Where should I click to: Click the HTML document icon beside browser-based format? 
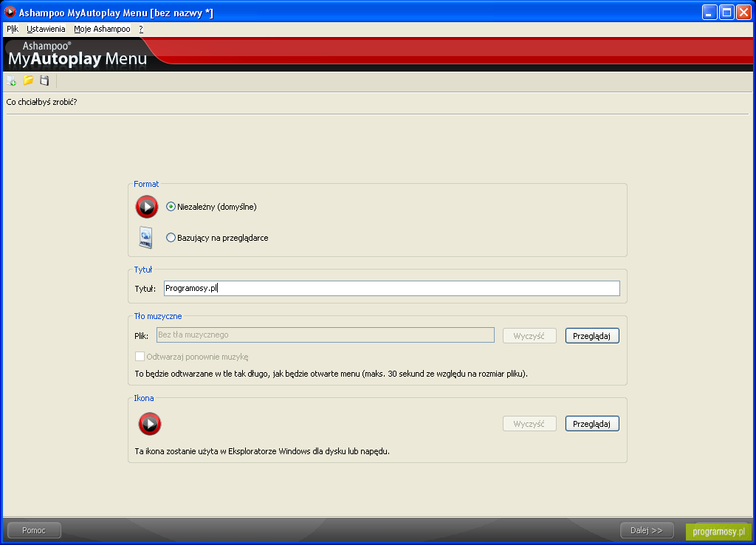click(x=145, y=237)
